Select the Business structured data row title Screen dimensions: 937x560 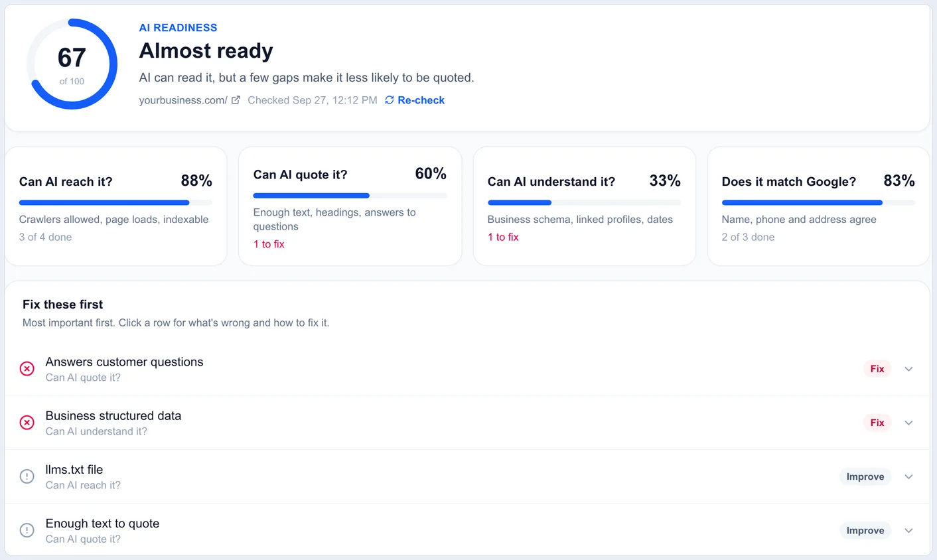pyautogui.click(x=113, y=416)
